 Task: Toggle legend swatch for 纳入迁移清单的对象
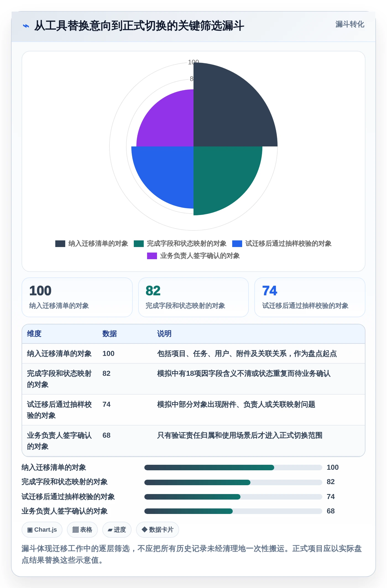pos(60,243)
